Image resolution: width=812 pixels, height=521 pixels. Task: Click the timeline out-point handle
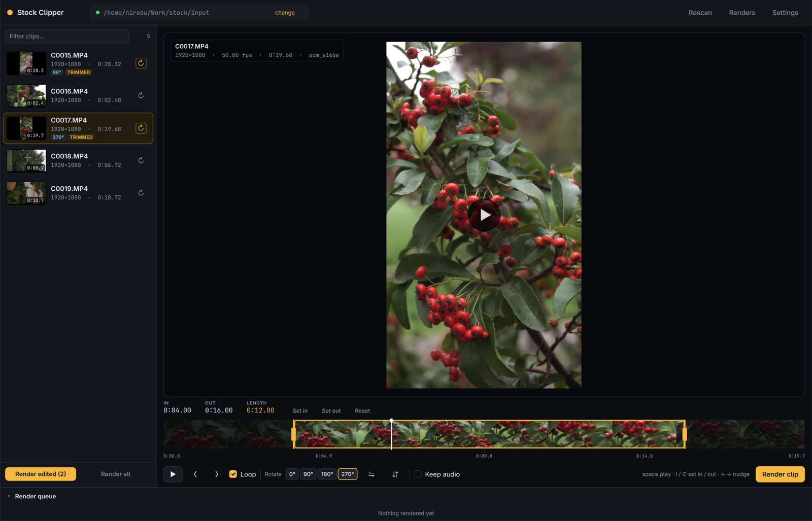point(685,434)
